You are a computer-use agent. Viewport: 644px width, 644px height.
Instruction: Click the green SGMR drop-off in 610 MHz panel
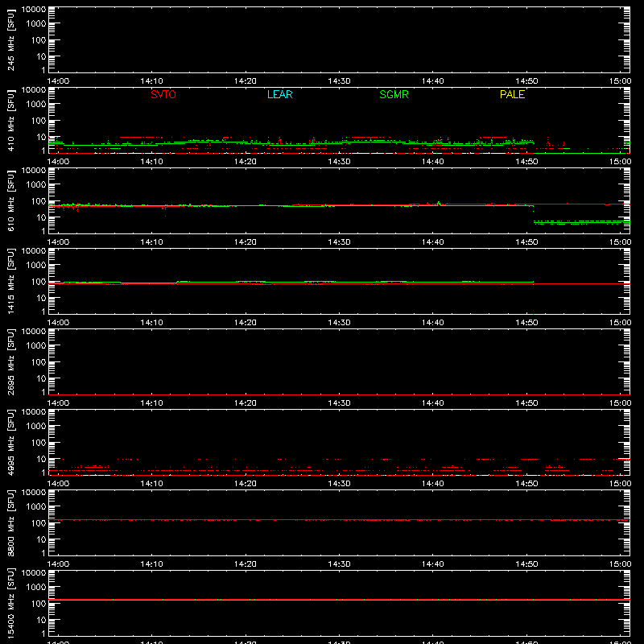[534, 214]
